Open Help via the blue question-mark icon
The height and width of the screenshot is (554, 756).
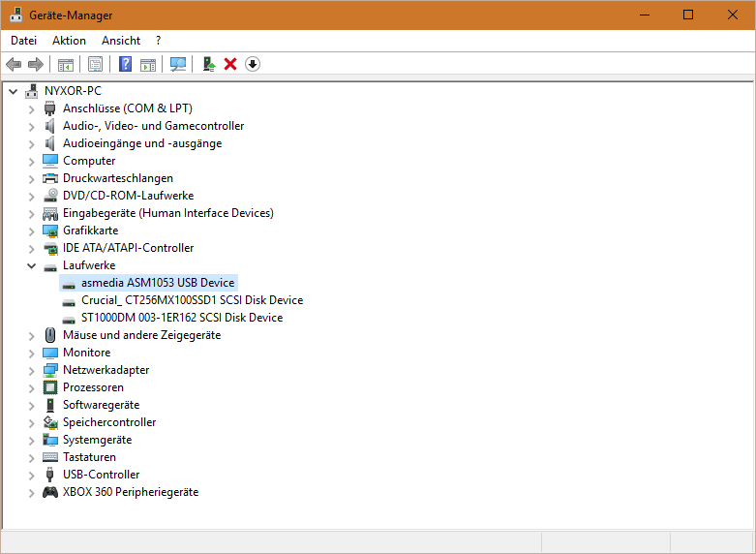pos(126,64)
